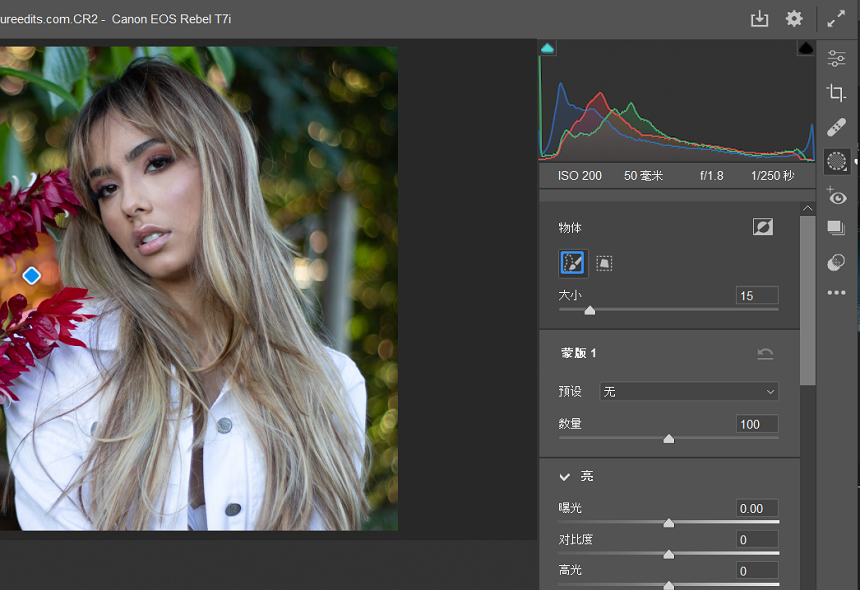Screen dimensions: 860x590
Task: Click the 数量 slider handle at 100
Action: coord(668,438)
